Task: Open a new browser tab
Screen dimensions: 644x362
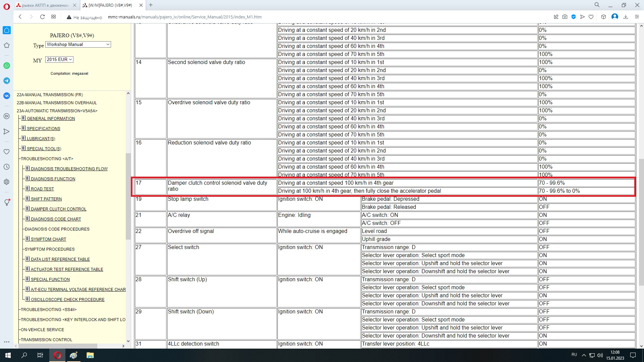Action: [151, 5]
